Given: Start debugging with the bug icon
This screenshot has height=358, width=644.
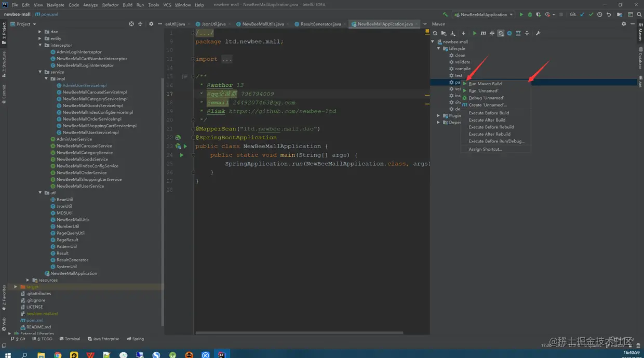Looking at the screenshot, I should [x=530, y=15].
